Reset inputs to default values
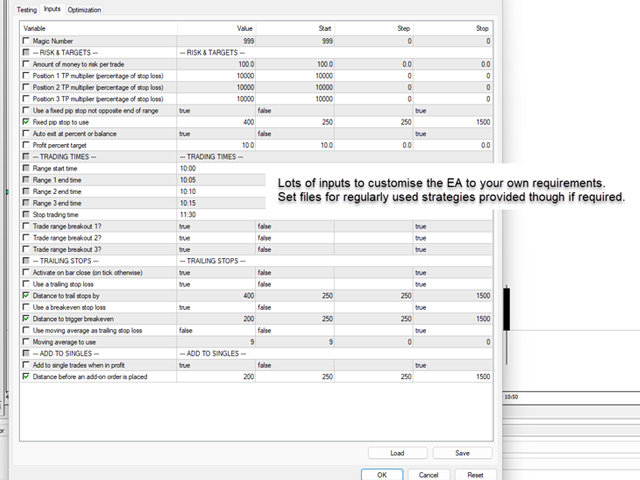The image size is (640, 480). point(474,475)
